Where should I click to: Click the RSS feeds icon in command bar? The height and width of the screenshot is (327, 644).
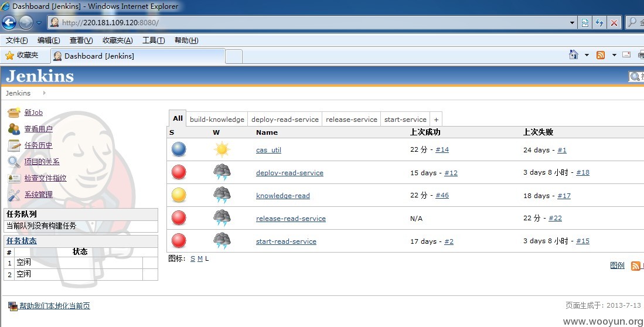(x=601, y=55)
